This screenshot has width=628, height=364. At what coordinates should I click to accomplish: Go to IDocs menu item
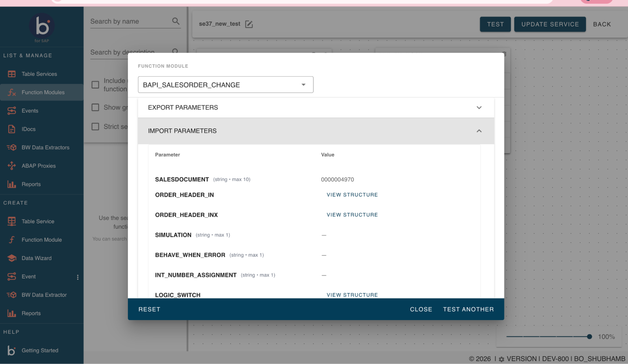click(x=29, y=129)
